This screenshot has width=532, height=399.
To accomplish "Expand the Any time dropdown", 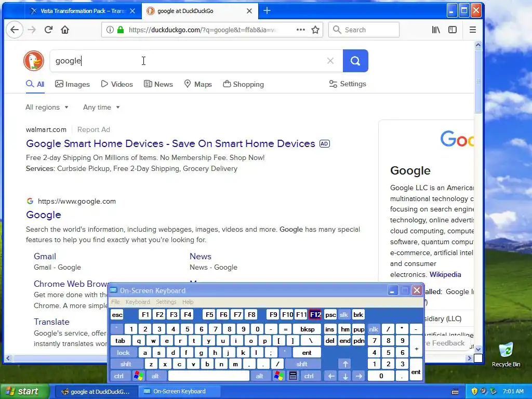I will 101,107.
